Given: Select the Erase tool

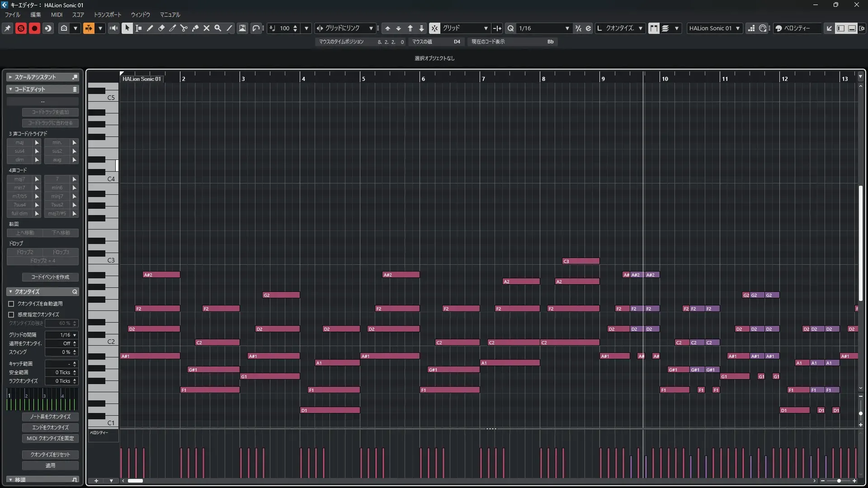Looking at the screenshot, I should (161, 28).
